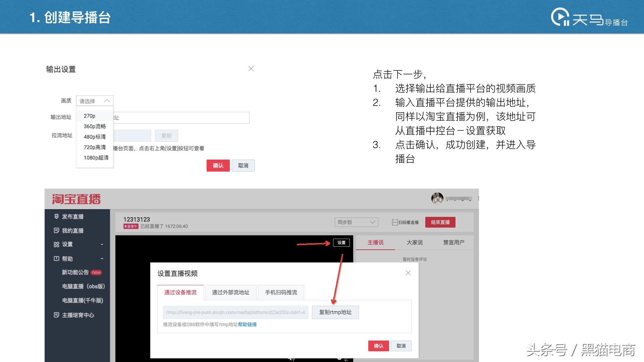
Task: Open the 画质 quality dropdown
Action: click(94, 101)
